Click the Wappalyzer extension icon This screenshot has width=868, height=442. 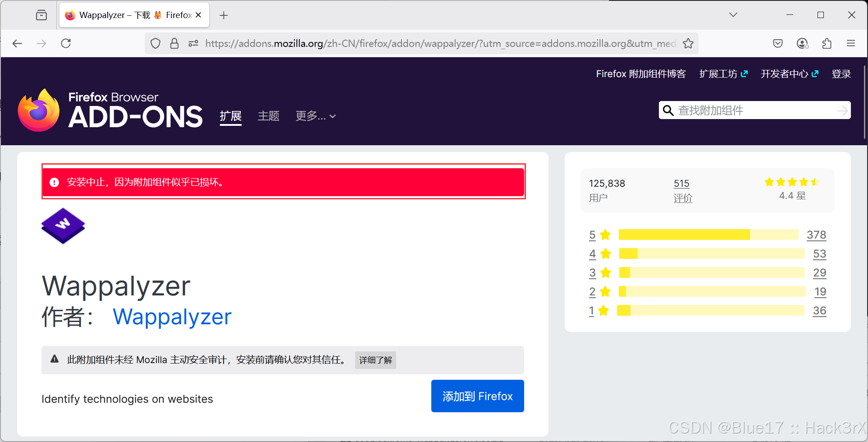[x=63, y=226]
